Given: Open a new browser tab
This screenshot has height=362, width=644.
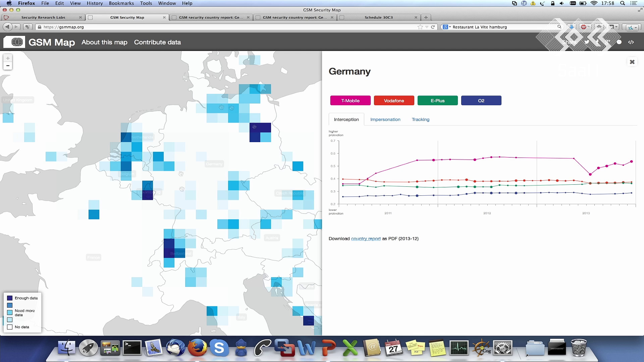Looking at the screenshot, I should (426, 17).
